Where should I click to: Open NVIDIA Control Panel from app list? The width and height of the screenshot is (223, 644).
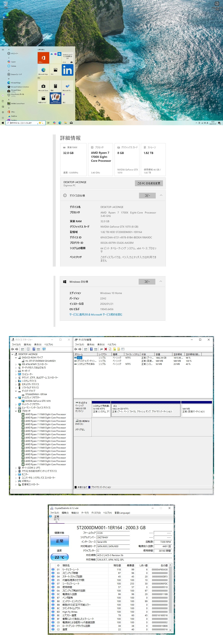click(17, 103)
